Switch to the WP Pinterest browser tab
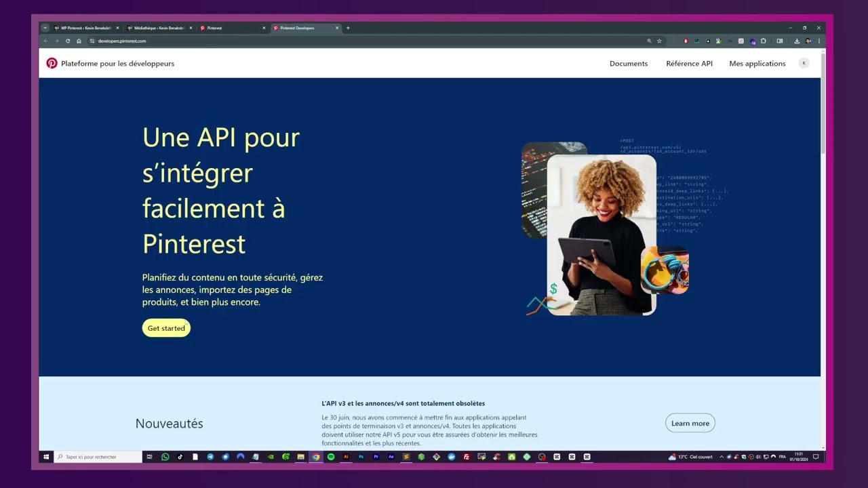This screenshot has height=488, width=868. click(x=85, y=28)
